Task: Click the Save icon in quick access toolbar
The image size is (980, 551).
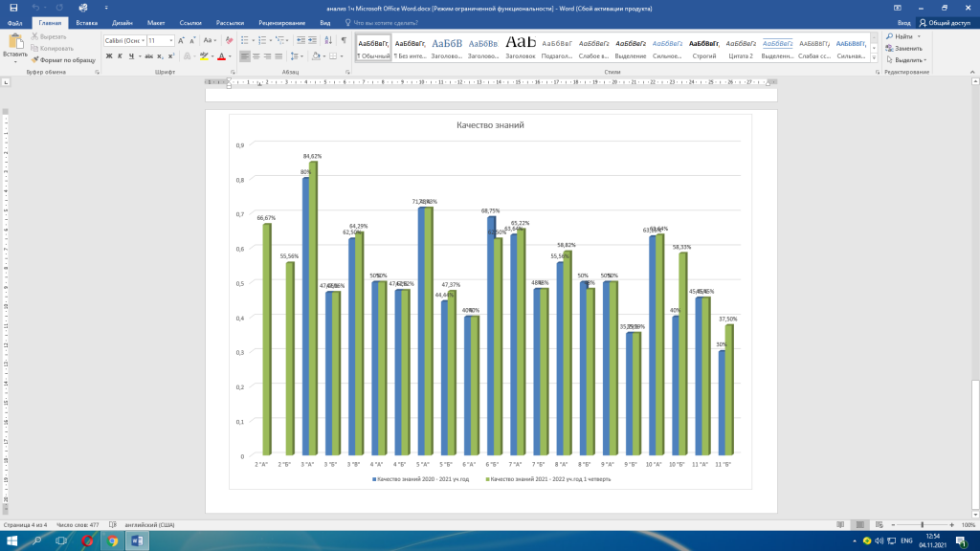Action: 12,7
